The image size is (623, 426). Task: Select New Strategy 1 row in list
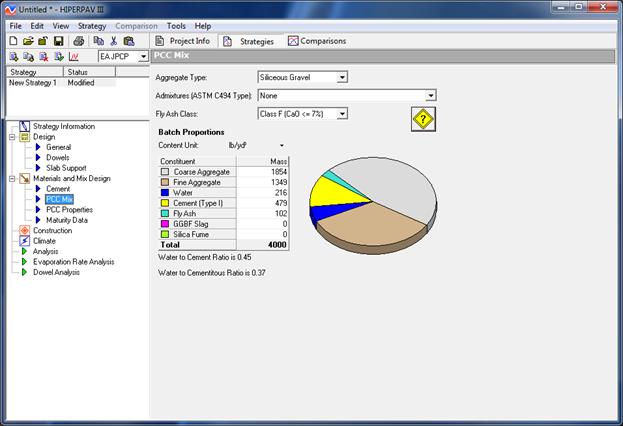coord(62,83)
